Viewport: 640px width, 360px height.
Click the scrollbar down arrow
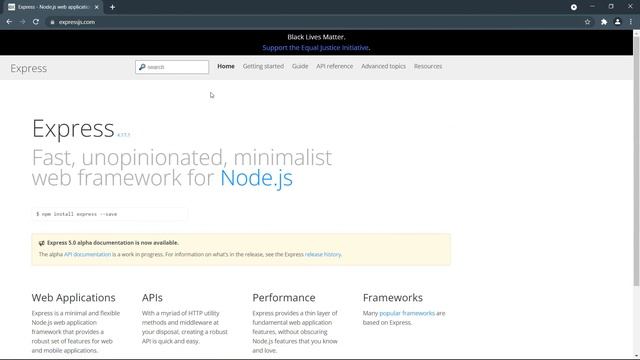tap(636, 356)
